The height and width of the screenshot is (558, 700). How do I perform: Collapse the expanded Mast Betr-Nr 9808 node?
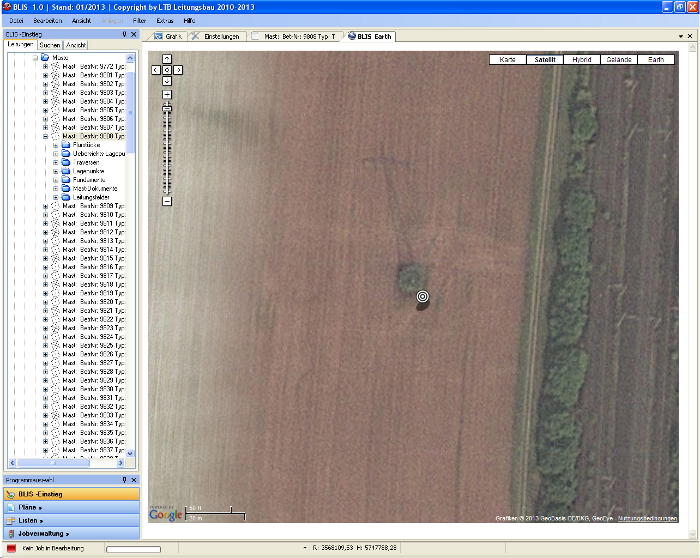(x=45, y=136)
